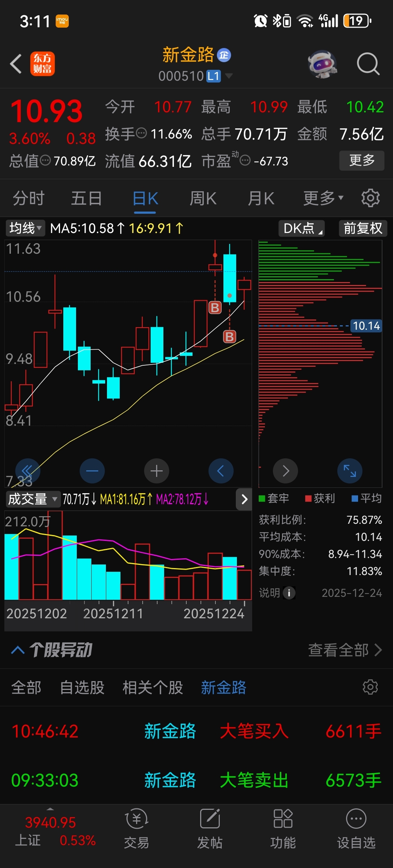Tap the 更多 quote details button
Viewport: 393px width, 868px height.
[362, 160]
